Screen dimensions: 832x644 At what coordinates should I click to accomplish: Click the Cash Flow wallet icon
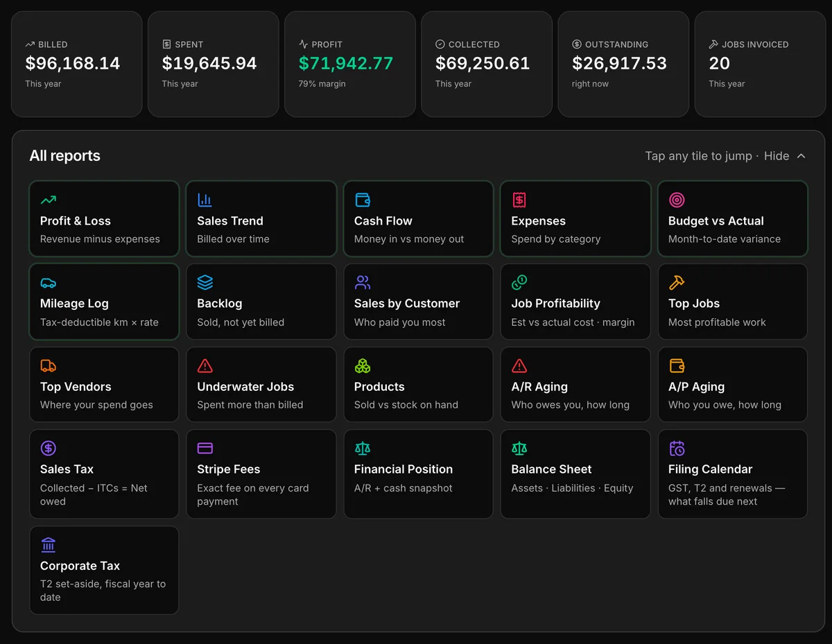tap(363, 200)
